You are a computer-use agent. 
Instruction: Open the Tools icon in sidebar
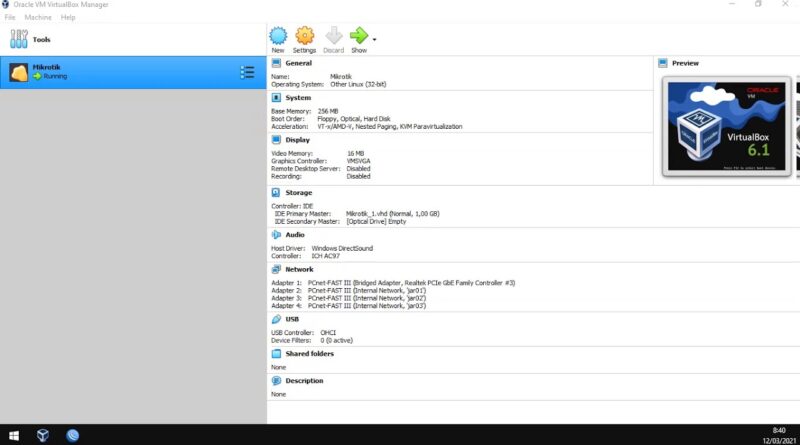[x=19, y=39]
